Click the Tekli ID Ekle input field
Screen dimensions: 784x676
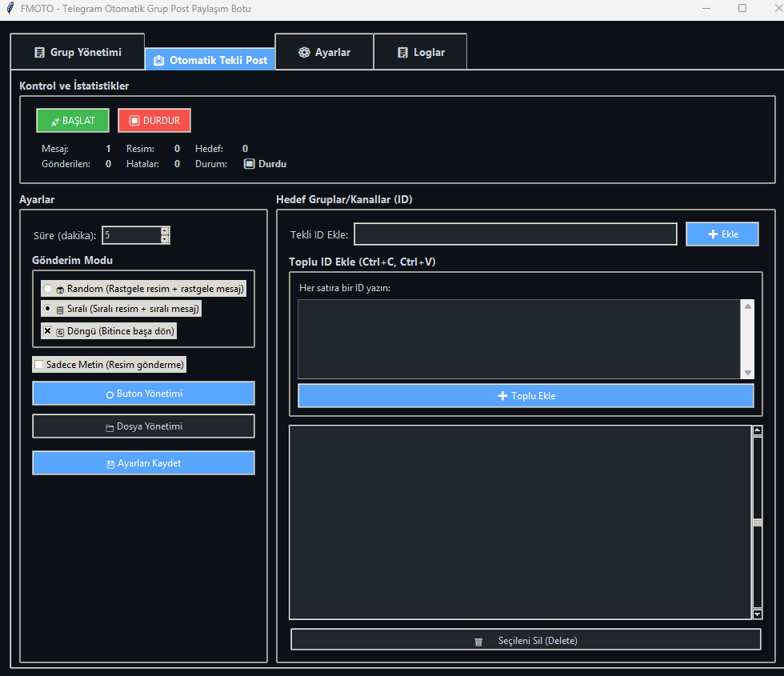[x=515, y=234]
